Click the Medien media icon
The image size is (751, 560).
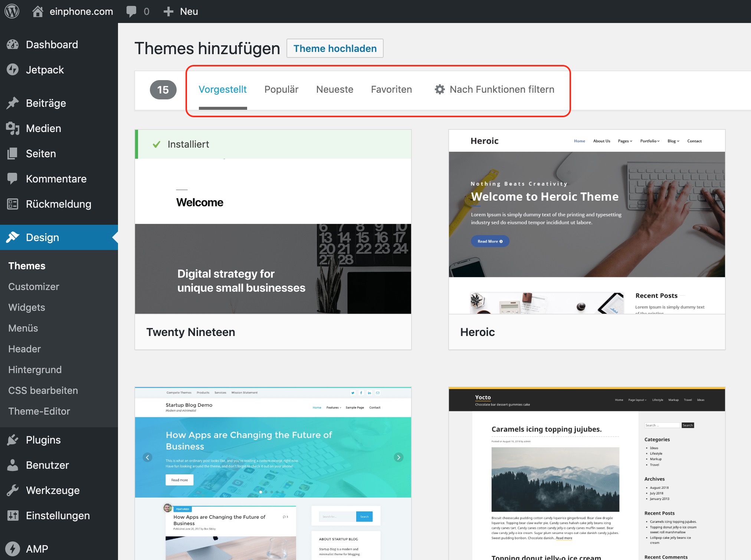point(13,128)
